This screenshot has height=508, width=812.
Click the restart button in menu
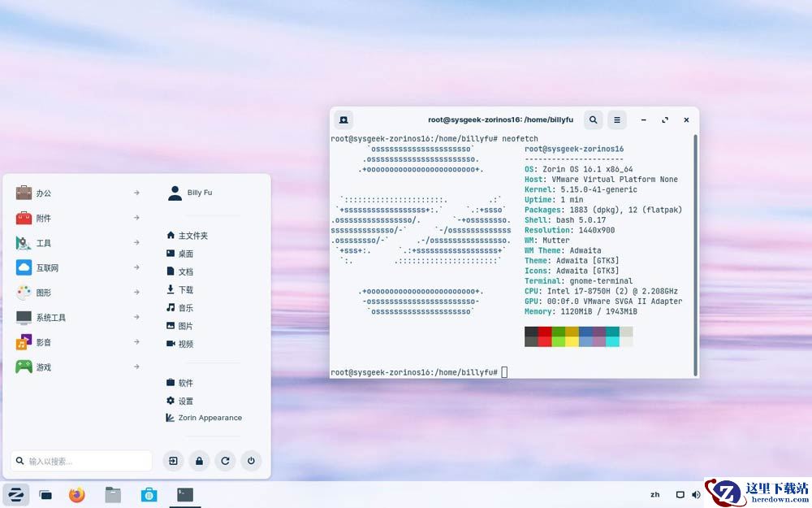coord(225,461)
